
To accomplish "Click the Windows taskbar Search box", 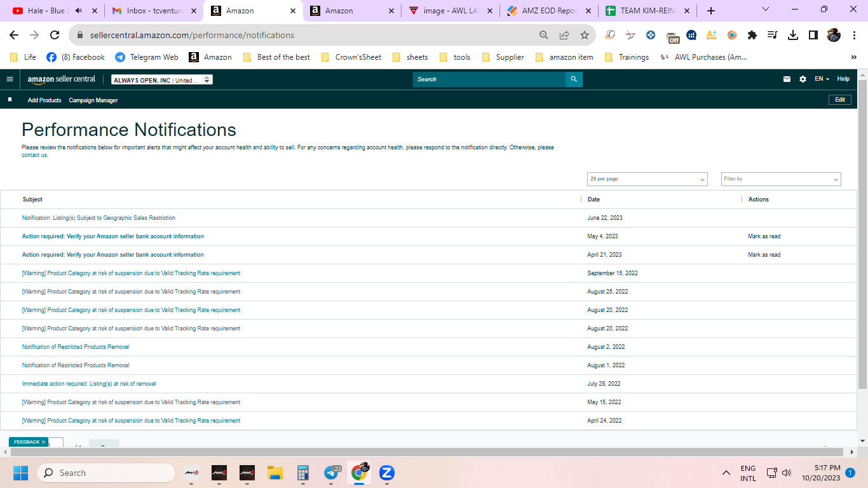I will (x=106, y=473).
